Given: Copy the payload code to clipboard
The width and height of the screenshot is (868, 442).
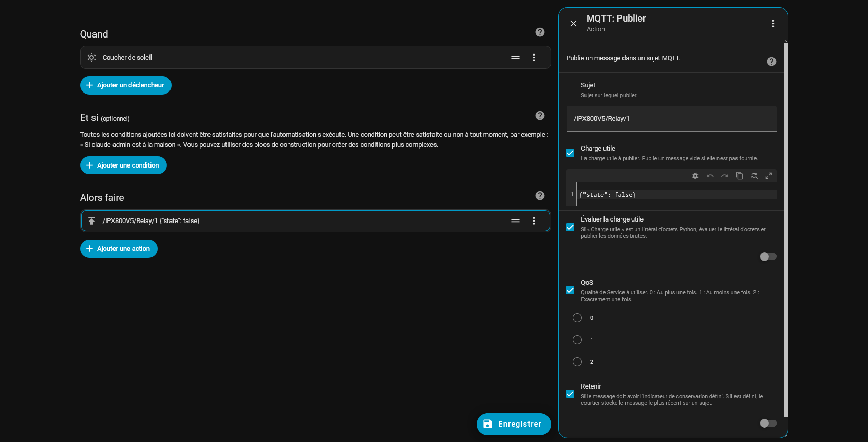Looking at the screenshot, I should click(739, 176).
